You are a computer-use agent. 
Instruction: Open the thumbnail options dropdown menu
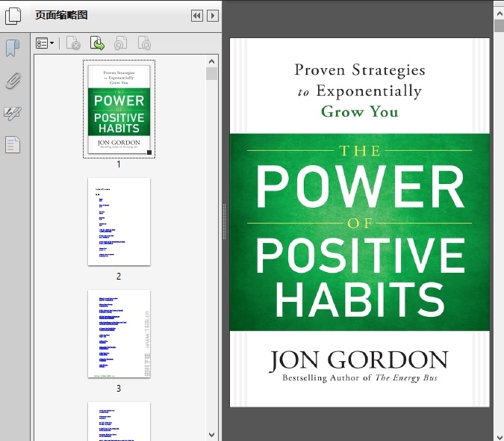click(x=45, y=43)
